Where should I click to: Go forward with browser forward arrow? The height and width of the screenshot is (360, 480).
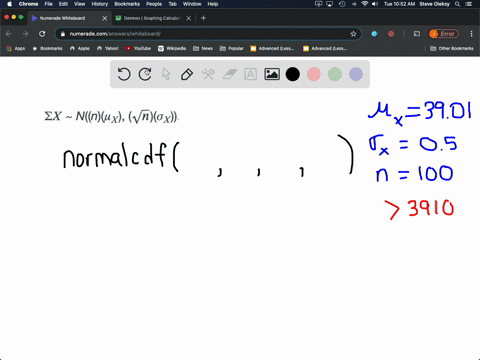pos(25,34)
